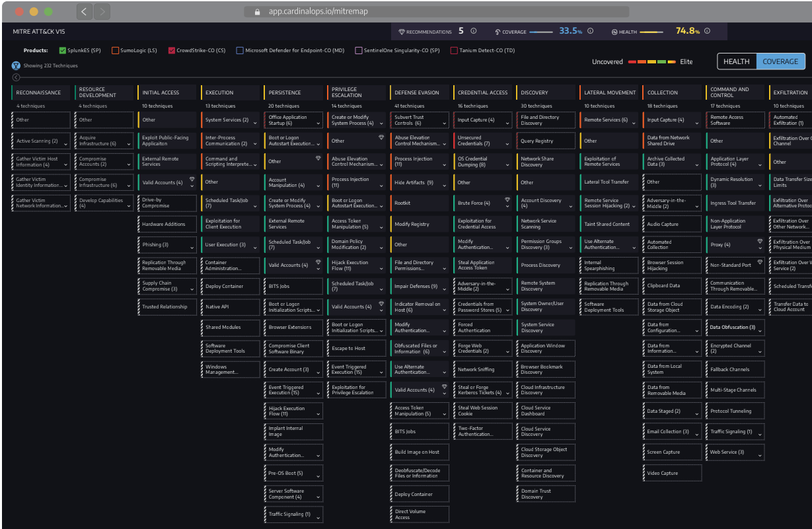Expand OS Credential Dumping (8) chevron
Viewport: 812px width, 529px height.
(x=507, y=164)
